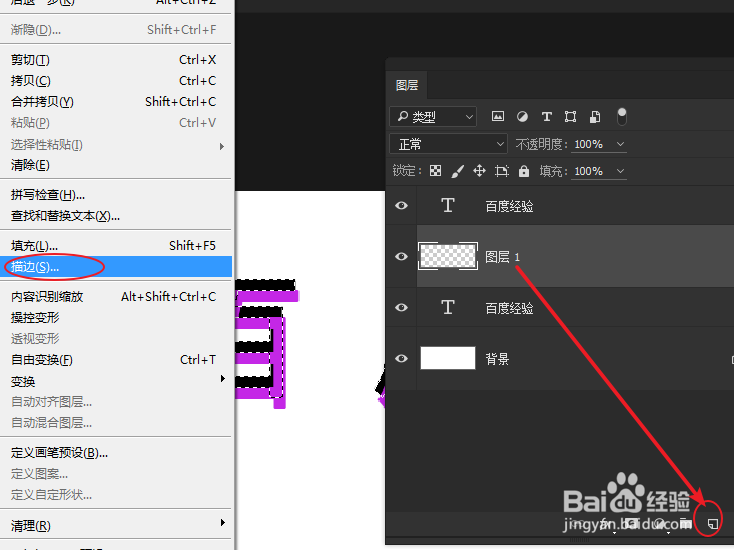Click the search magnifier in 类型 filter
Image resolution: width=734 pixels, height=550 pixels.
pyautogui.click(x=403, y=116)
